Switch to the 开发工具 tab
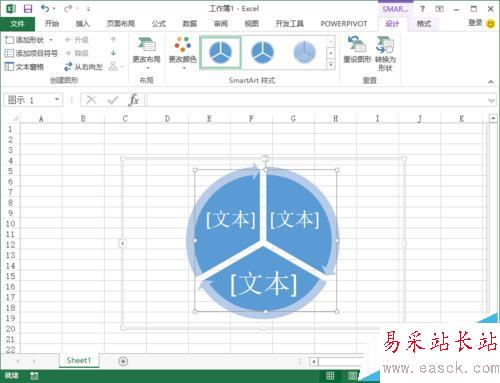The height and width of the screenshot is (383, 500). tap(289, 24)
